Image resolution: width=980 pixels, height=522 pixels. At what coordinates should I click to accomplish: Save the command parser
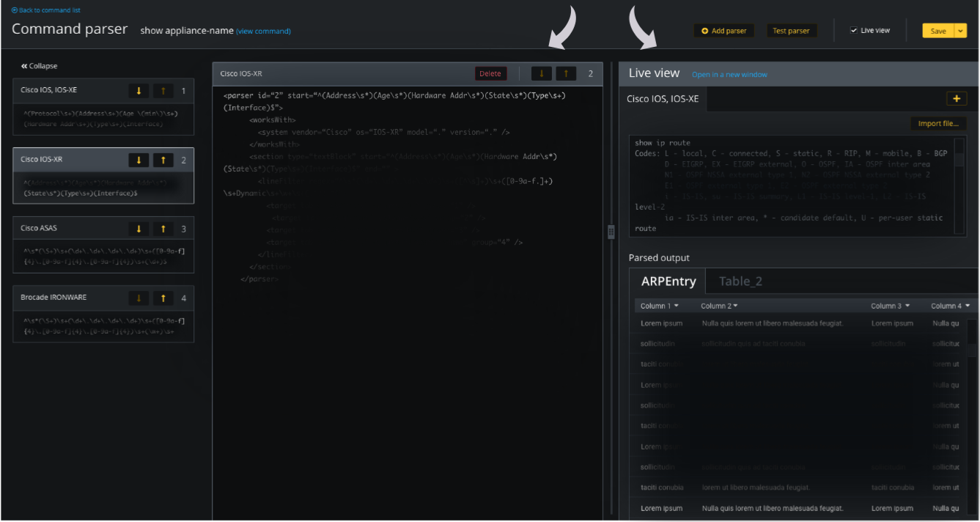pos(938,31)
